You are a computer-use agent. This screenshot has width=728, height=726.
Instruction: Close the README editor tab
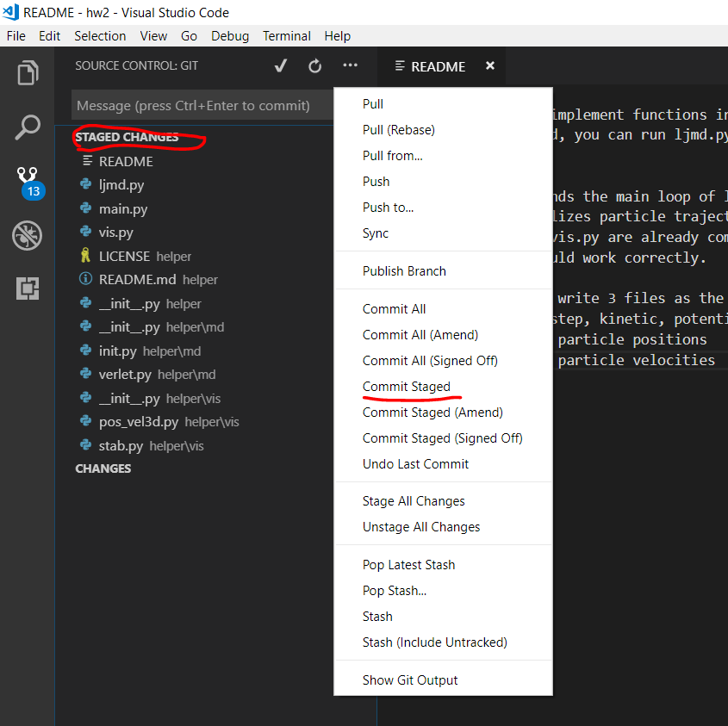click(490, 66)
